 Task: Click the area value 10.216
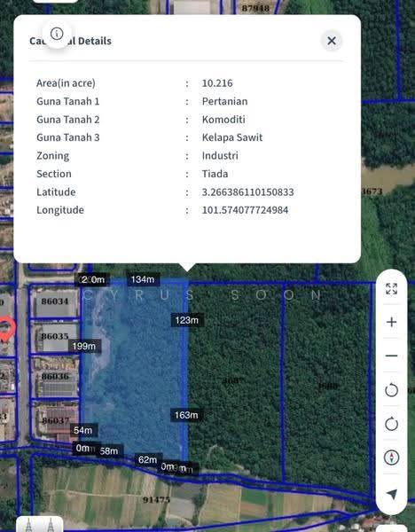217,83
